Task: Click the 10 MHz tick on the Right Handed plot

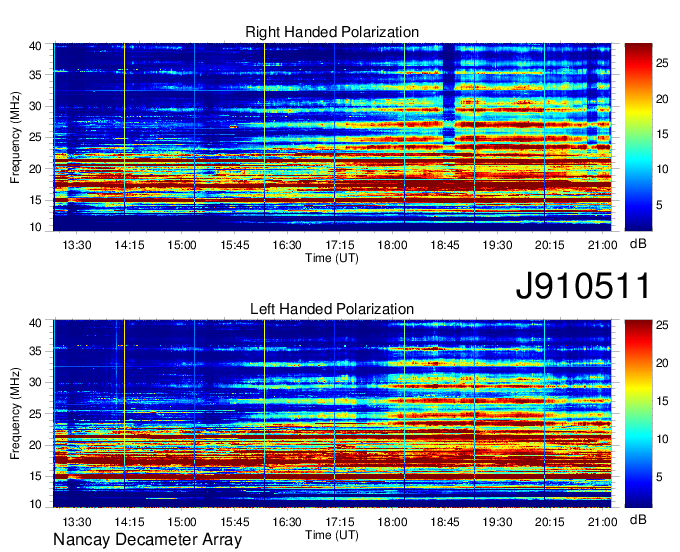Action: [x=35, y=227]
